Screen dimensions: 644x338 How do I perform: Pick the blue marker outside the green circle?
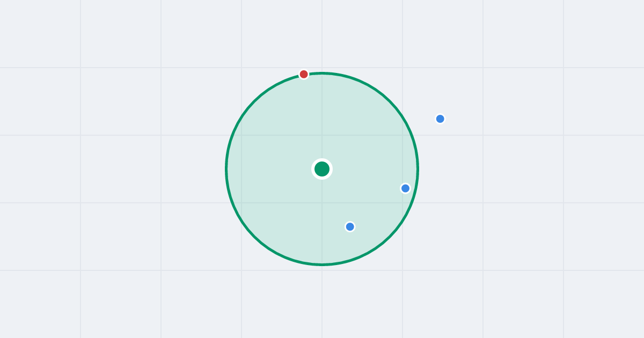point(440,119)
